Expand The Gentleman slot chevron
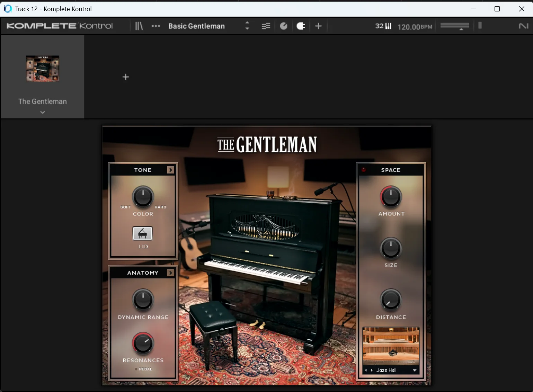This screenshot has width=533, height=392. coord(43,112)
